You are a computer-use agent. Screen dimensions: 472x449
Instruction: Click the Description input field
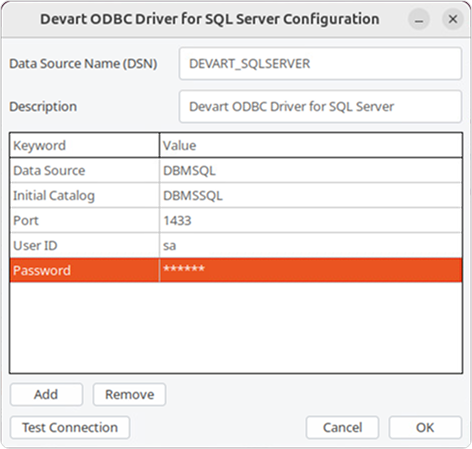point(320,107)
